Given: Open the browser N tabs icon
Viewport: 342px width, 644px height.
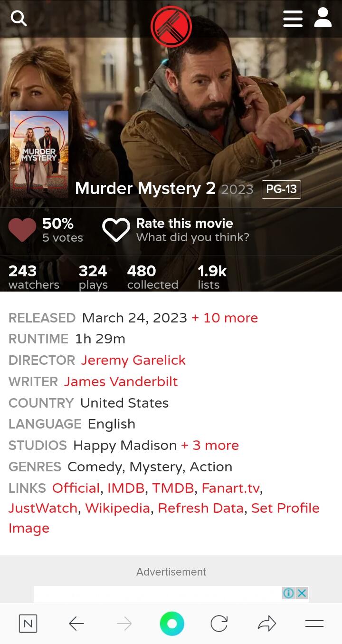Looking at the screenshot, I should click(28, 623).
